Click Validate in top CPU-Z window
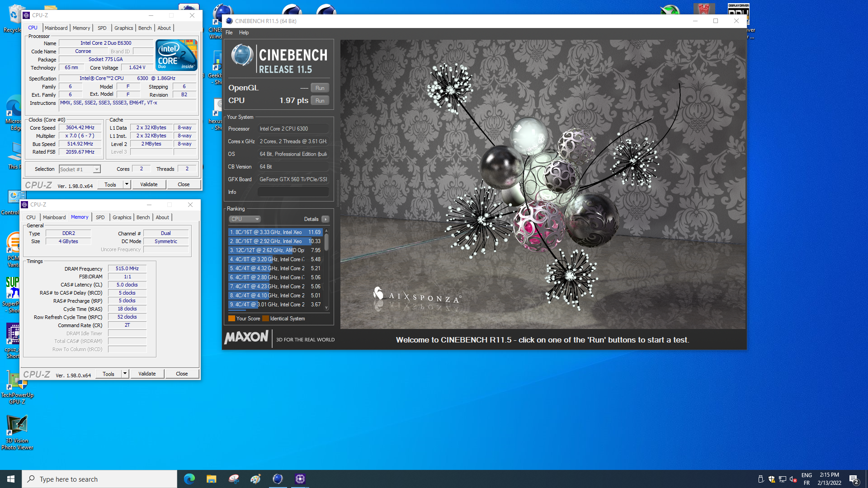The height and width of the screenshot is (488, 868). pyautogui.click(x=149, y=185)
